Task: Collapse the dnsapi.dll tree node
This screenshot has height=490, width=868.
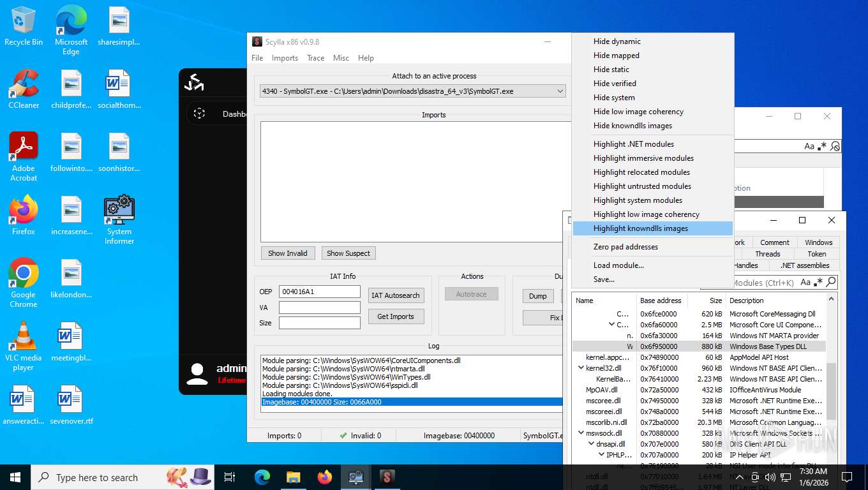Action: tap(591, 444)
